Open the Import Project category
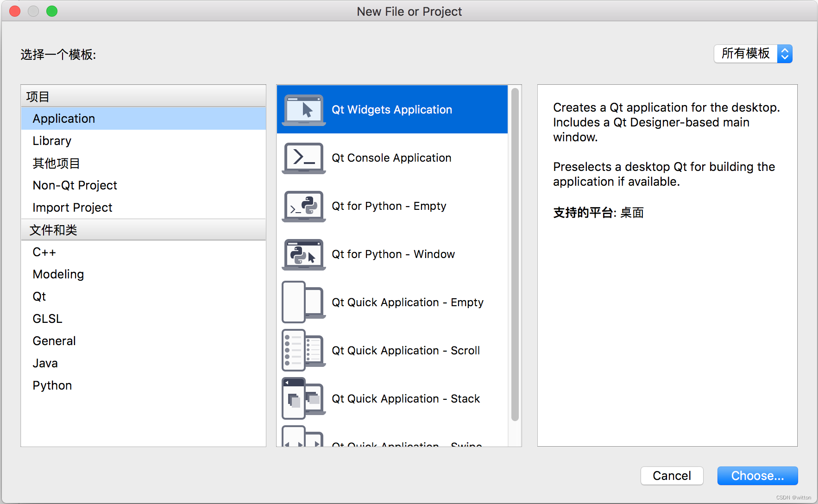The height and width of the screenshot is (504, 818). [x=72, y=208]
